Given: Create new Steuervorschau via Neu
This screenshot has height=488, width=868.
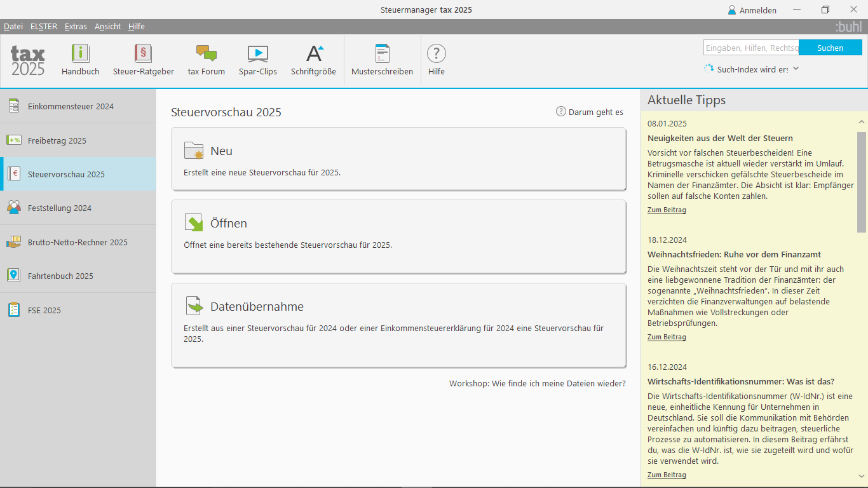Looking at the screenshot, I should [398, 159].
